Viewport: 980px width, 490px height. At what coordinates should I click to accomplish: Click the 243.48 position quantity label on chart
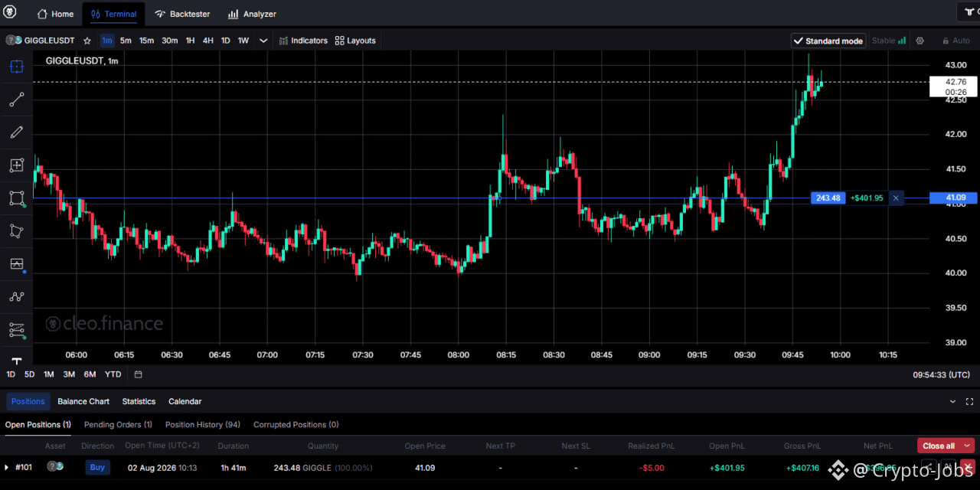828,198
